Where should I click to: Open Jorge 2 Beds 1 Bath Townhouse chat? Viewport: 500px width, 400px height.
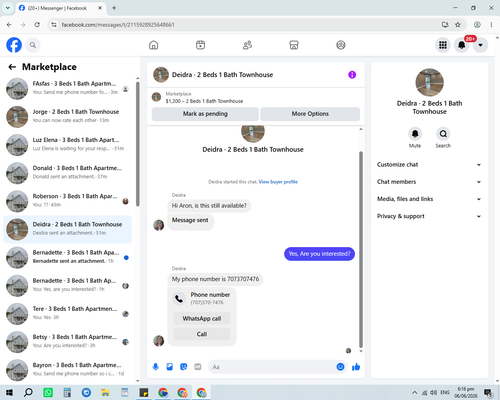coord(67,117)
